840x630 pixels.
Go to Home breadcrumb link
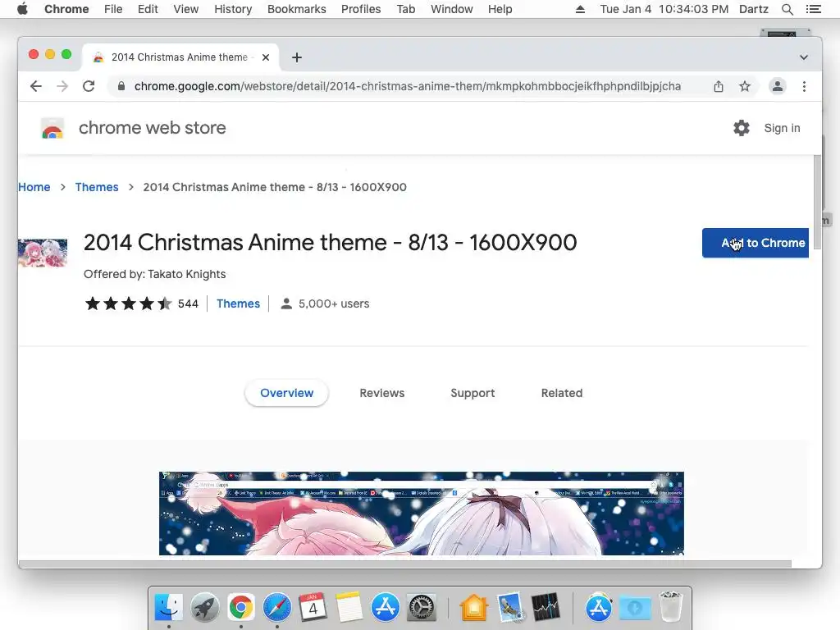tap(34, 187)
